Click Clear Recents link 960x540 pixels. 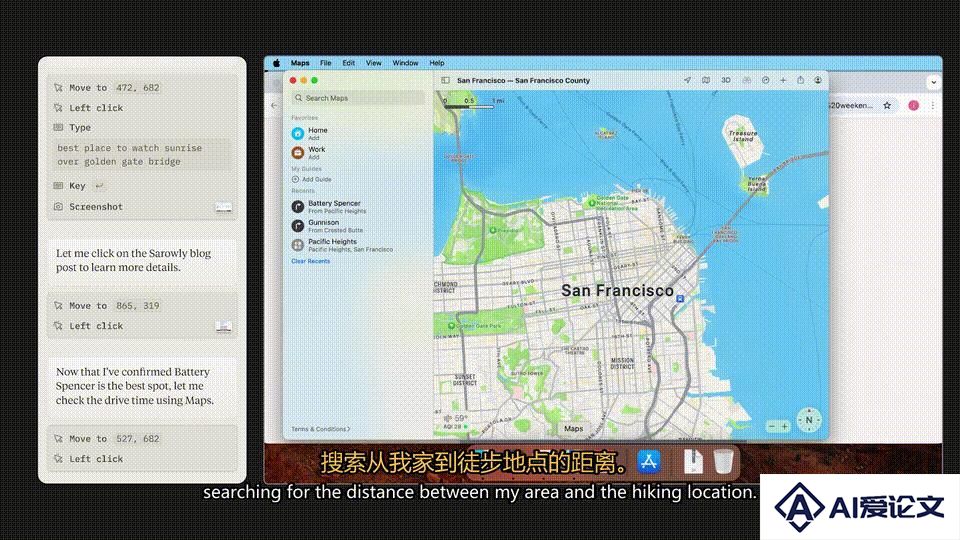[x=310, y=261]
